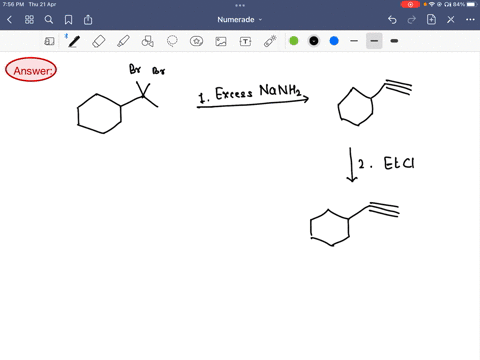This screenshot has height=360, width=480.
Task: Select the Laser pointer tool
Action: pyautogui.click(x=270, y=41)
